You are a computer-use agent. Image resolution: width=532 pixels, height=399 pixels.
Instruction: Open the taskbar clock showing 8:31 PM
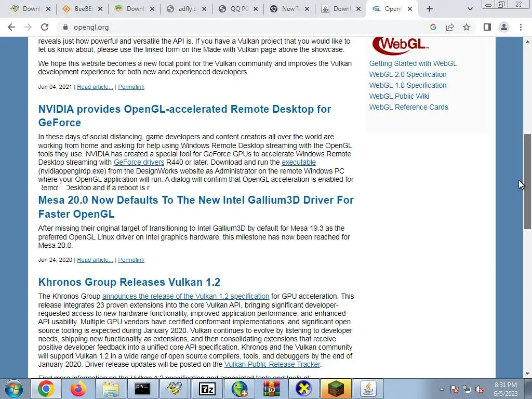[506, 389]
